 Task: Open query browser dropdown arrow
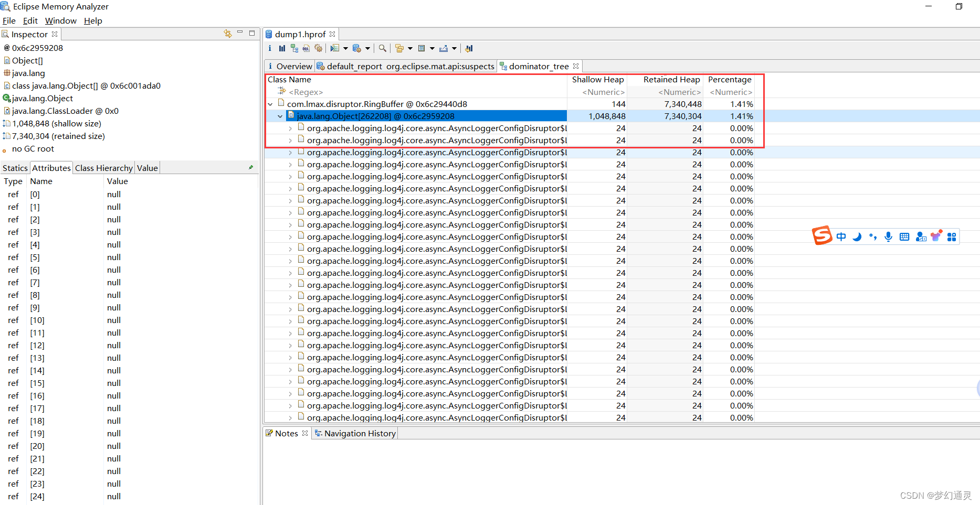point(367,48)
